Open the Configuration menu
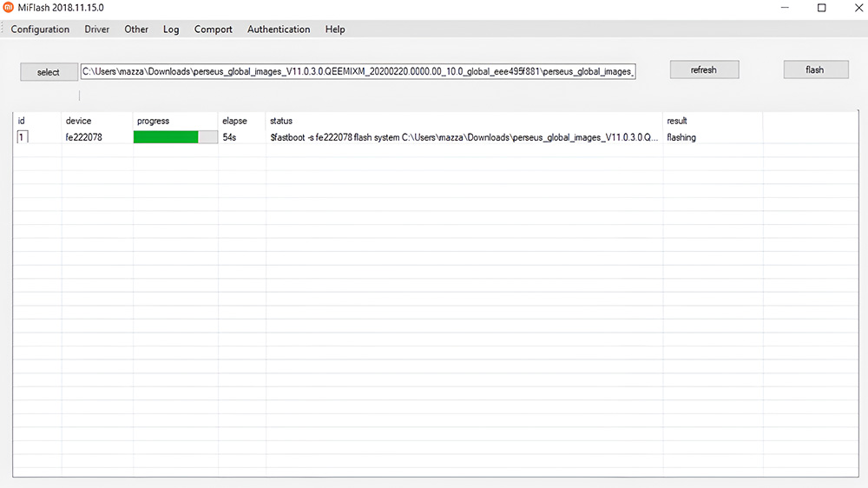The width and height of the screenshot is (868, 488). (x=40, y=30)
